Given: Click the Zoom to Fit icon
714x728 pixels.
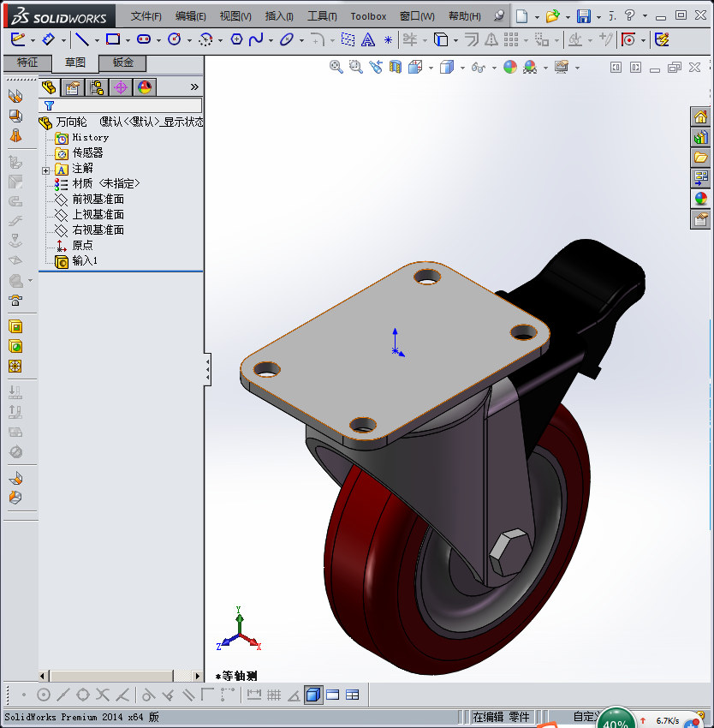Looking at the screenshot, I should [336, 68].
